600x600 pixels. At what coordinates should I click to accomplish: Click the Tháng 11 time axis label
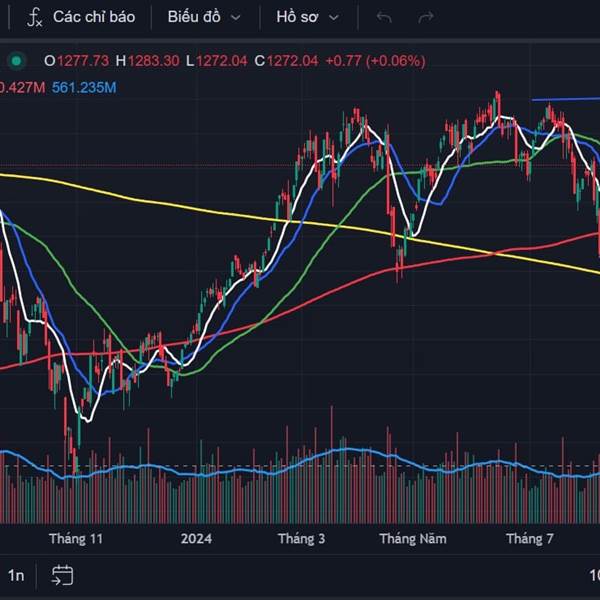(x=76, y=539)
